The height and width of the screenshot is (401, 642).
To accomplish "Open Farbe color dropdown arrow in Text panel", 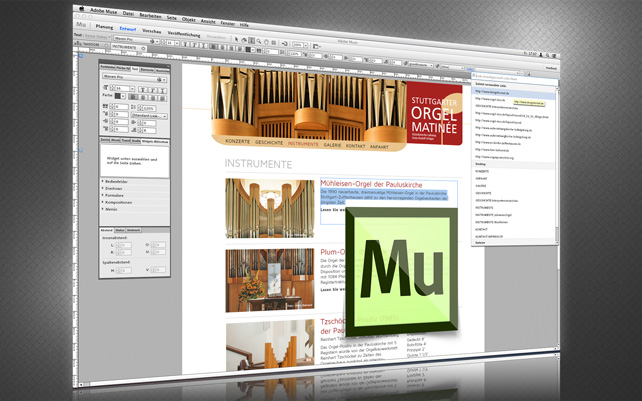I will tap(123, 96).
